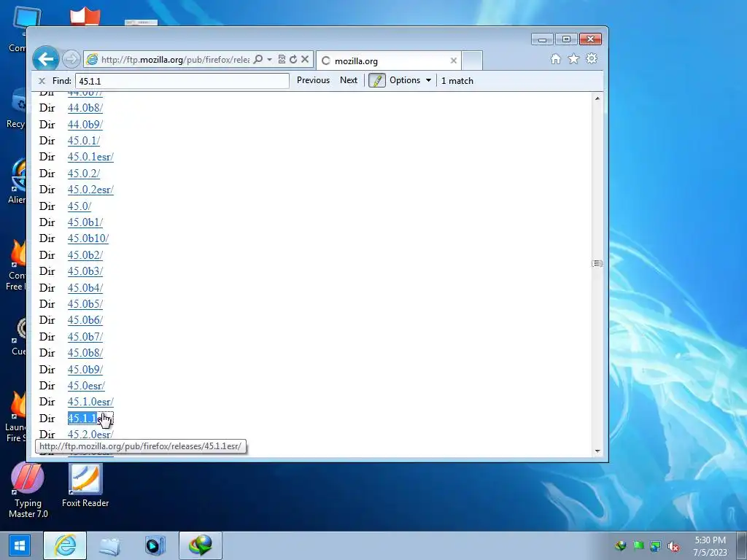Open Favorites with the star icon
Viewport: 747px width, 560px height.
[x=573, y=59]
